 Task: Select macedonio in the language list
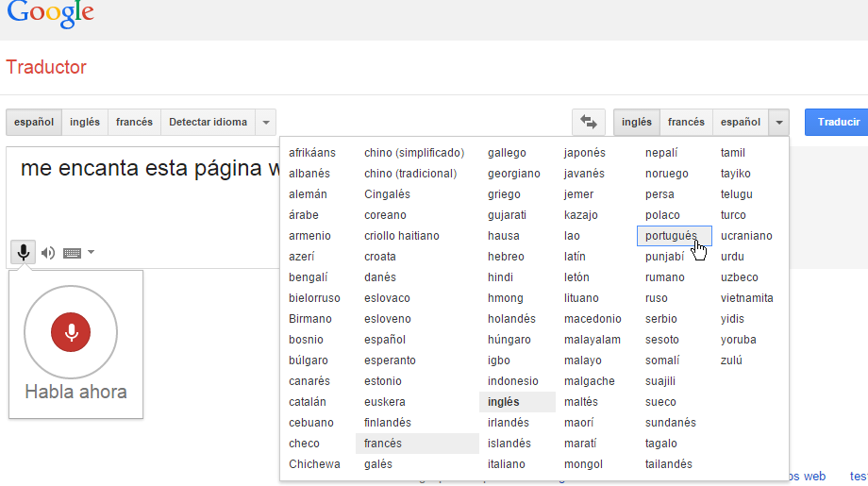(x=593, y=319)
